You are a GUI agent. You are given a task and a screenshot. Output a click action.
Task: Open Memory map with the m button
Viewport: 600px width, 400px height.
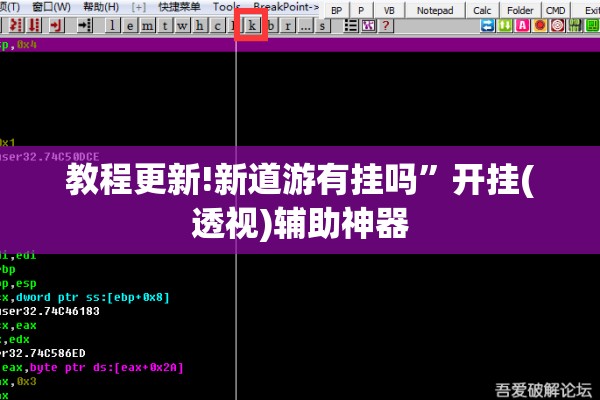click(148, 26)
